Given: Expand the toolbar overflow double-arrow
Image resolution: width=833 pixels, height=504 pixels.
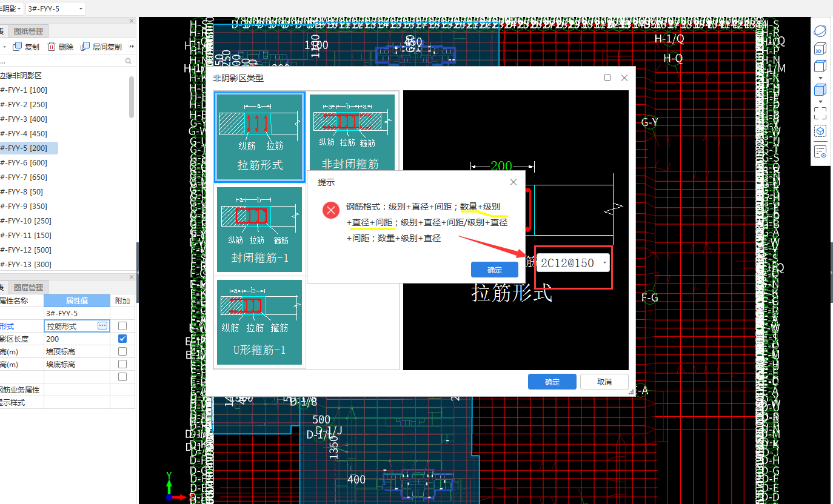Looking at the screenshot, I should click(x=132, y=47).
